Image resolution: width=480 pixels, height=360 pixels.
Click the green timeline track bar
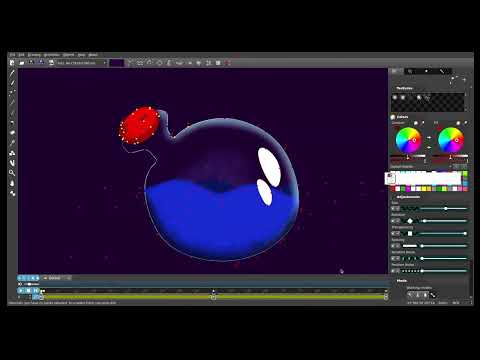click(213, 296)
